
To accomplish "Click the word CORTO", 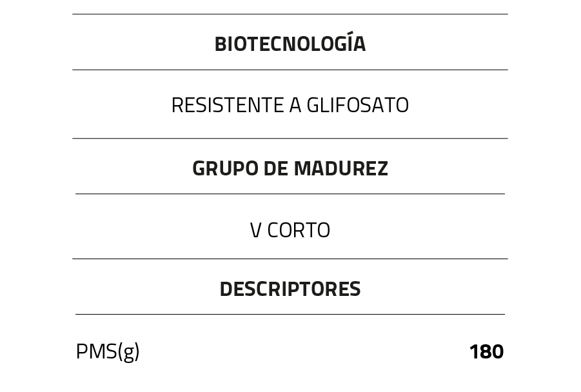I will click(x=299, y=230).
